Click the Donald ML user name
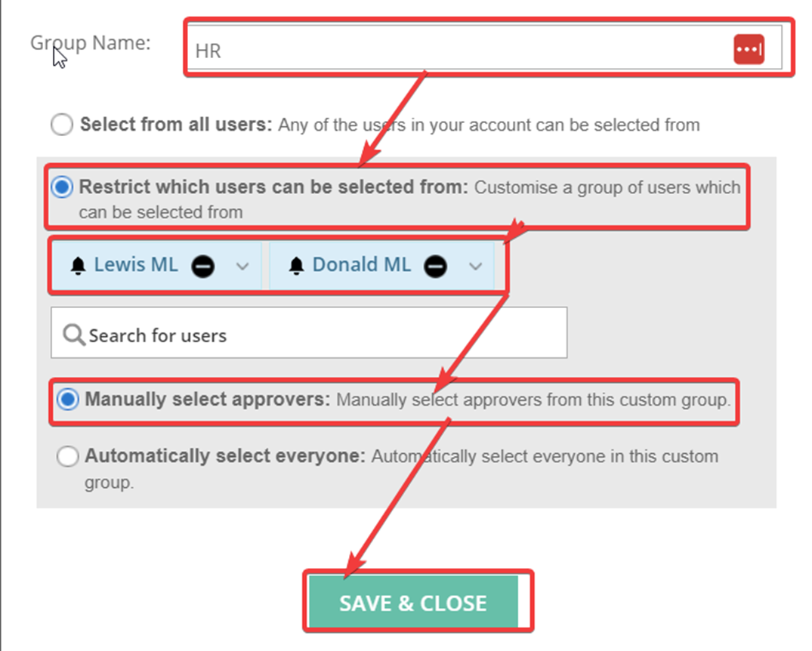The height and width of the screenshot is (651, 812). (x=362, y=264)
